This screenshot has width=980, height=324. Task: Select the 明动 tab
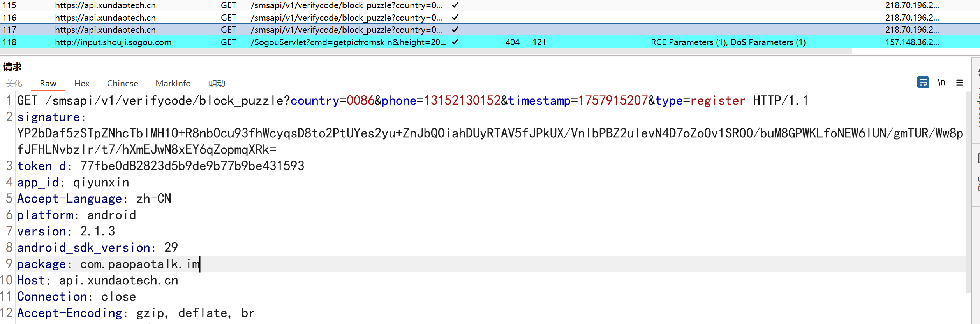(x=217, y=83)
